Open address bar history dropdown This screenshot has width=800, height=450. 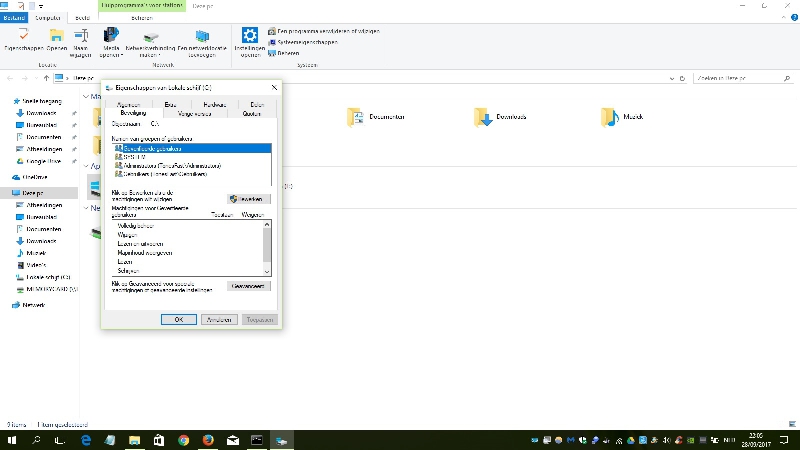click(671, 79)
